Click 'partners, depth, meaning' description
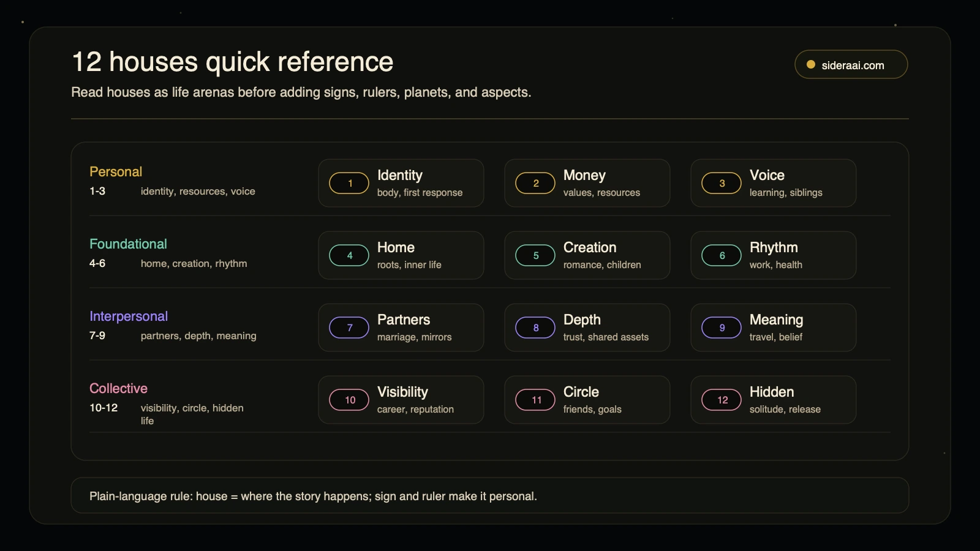Screen dimensions: 980x551 198,335
